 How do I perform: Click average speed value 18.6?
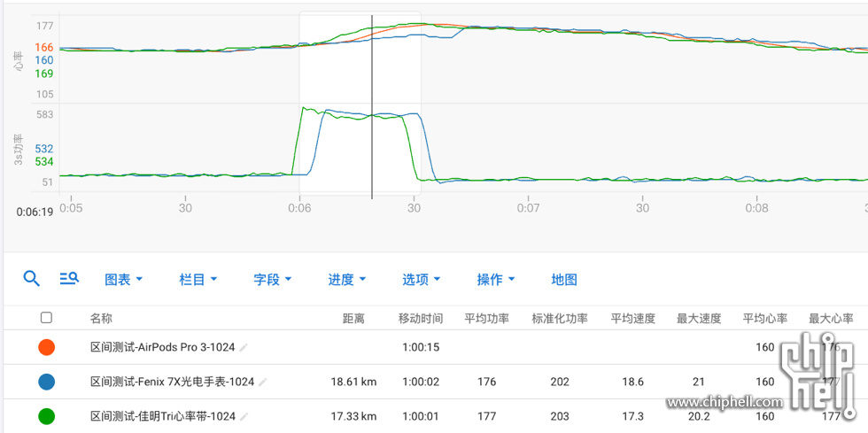point(633,382)
